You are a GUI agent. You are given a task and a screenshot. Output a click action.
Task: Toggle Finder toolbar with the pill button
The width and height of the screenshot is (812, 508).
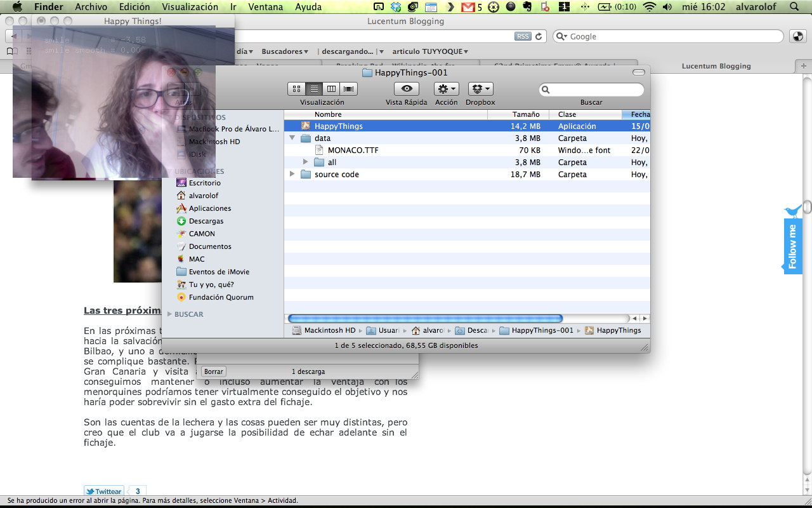click(x=638, y=72)
